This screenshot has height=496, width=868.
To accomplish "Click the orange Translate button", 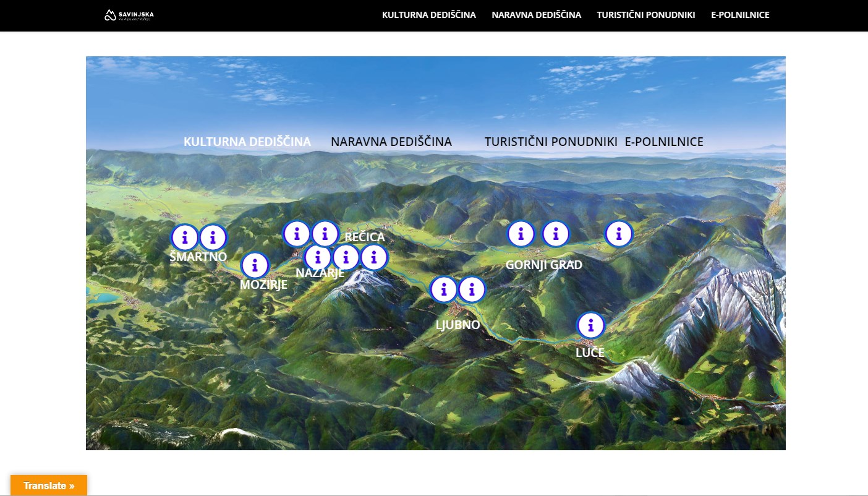I will [49, 485].
